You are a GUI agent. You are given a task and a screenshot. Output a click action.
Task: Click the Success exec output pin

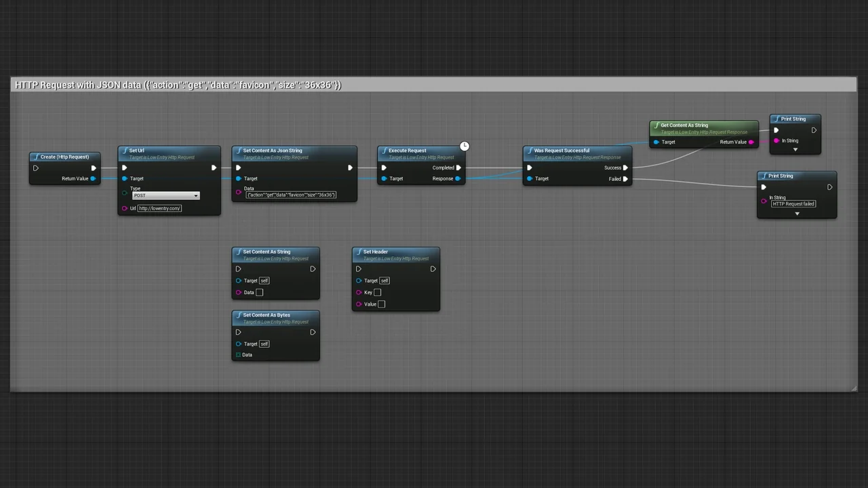(625, 168)
